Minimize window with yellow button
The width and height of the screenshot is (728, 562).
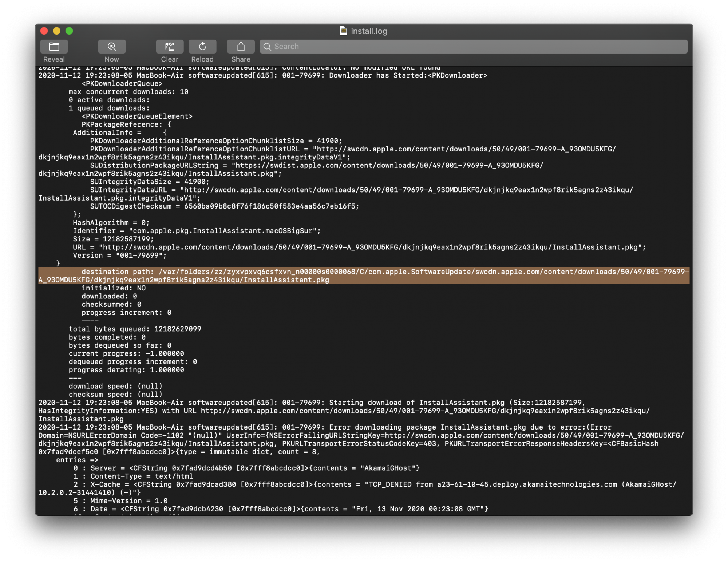point(57,31)
